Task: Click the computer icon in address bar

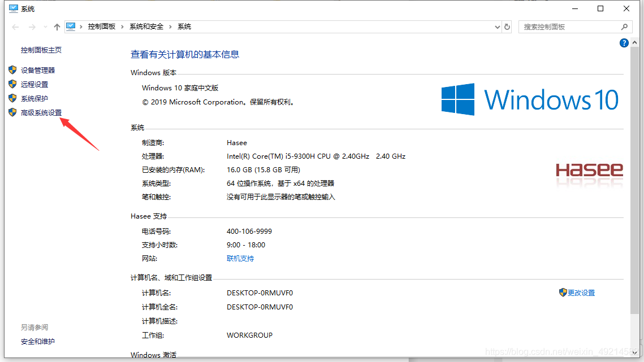Action: pos(71,27)
